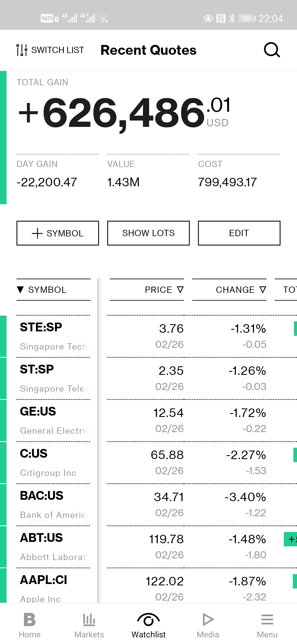Toggle Show Lots view
The image size is (297, 644).
click(148, 233)
